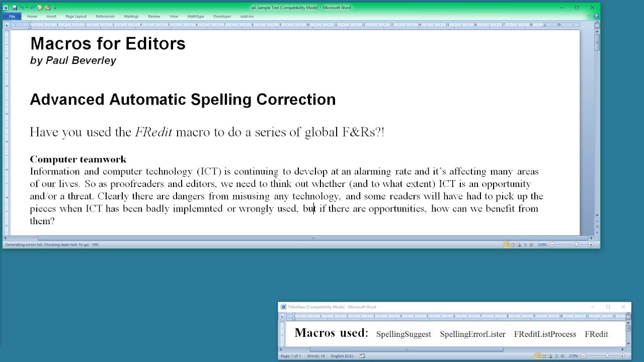644x362 pixels.
Task: Click Zoom In plus in TitlesNew window
Action: pos(622,356)
